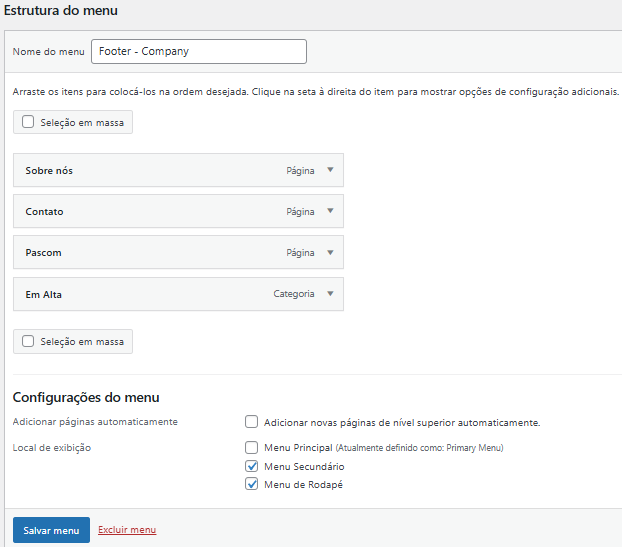Click the Nome do menu text field
Image resolution: width=622 pixels, height=547 pixels.
pyautogui.click(x=198, y=51)
